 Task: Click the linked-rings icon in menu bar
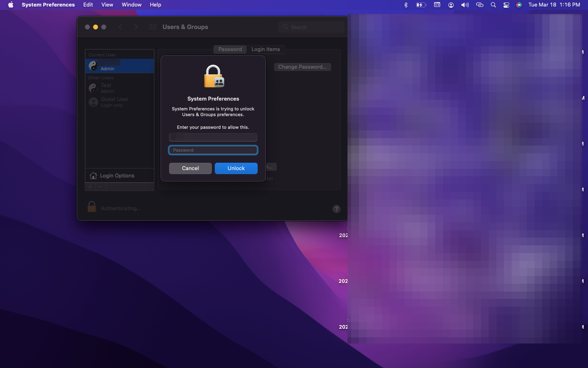[x=480, y=5]
